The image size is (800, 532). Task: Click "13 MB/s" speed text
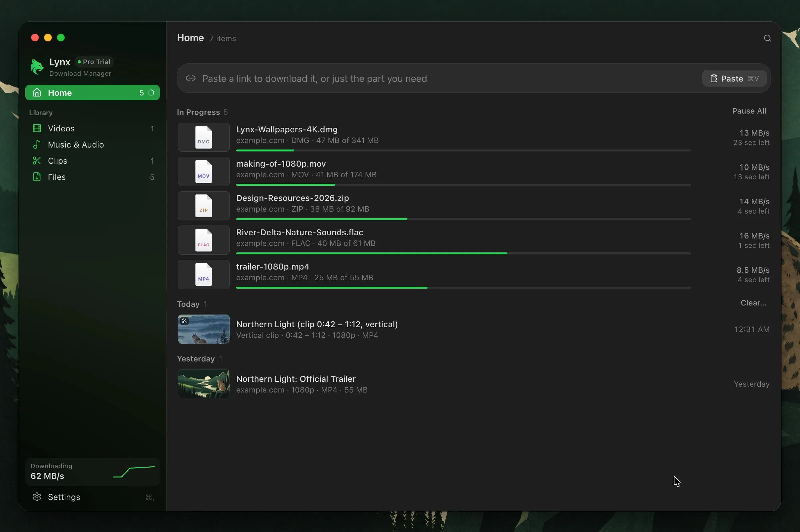pos(754,133)
